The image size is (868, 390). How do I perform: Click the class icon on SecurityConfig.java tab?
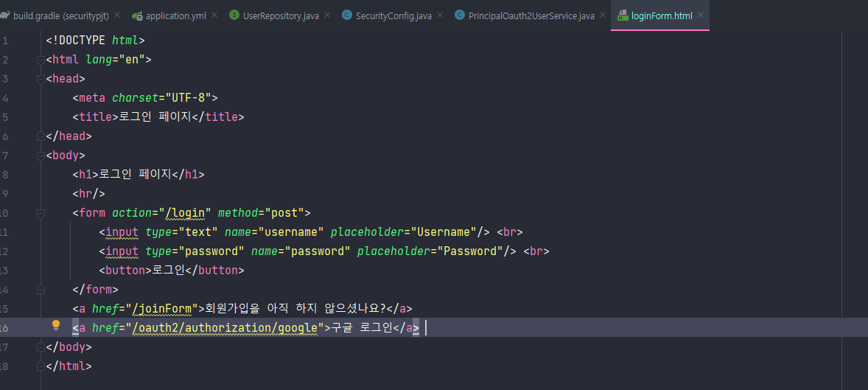pyautogui.click(x=347, y=15)
